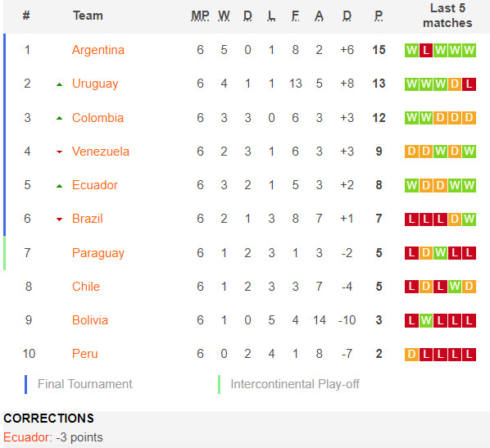Click Brazil's red down-arrow rank icon

[x=59, y=219]
